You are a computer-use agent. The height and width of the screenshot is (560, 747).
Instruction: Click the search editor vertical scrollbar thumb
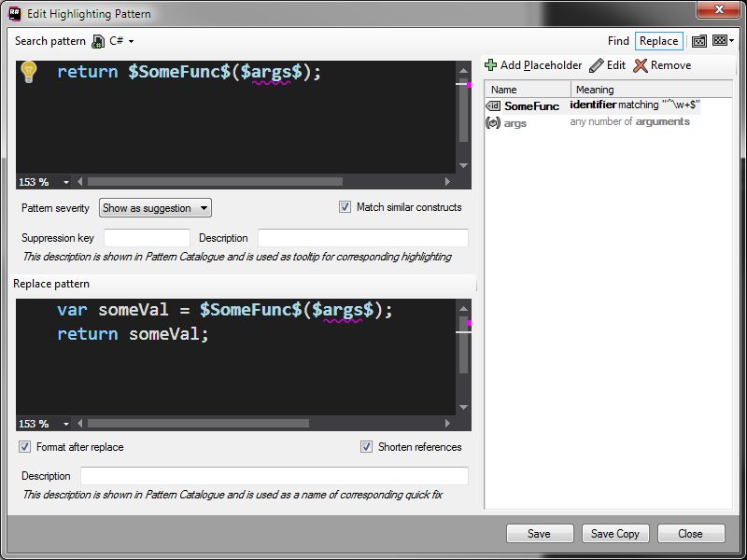click(463, 112)
